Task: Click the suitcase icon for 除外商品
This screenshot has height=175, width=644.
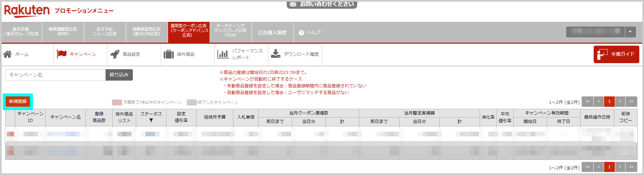Action: click(168, 54)
